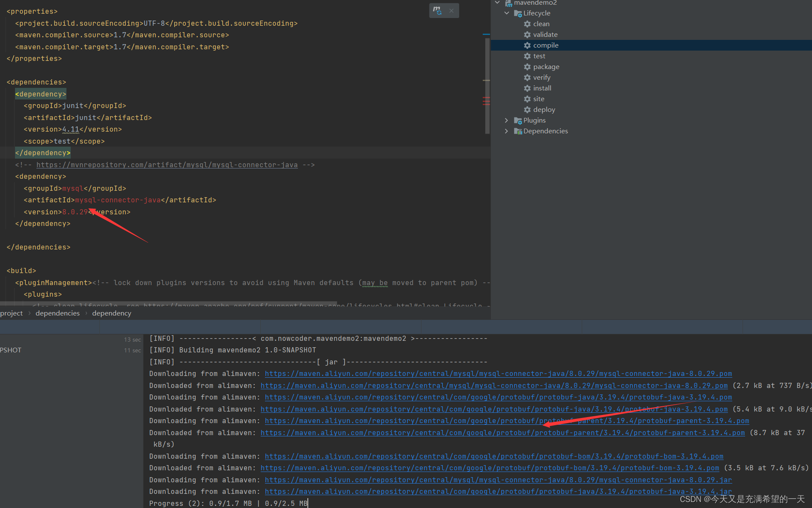Click the dependency breadcrumb
Viewport: 812px width, 508px height.
tap(111, 313)
